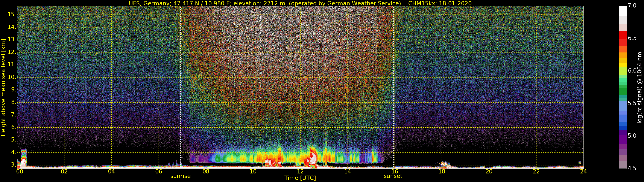Click the time axis tick '24'
The height and width of the screenshot is (182, 644).
pyautogui.click(x=583, y=172)
